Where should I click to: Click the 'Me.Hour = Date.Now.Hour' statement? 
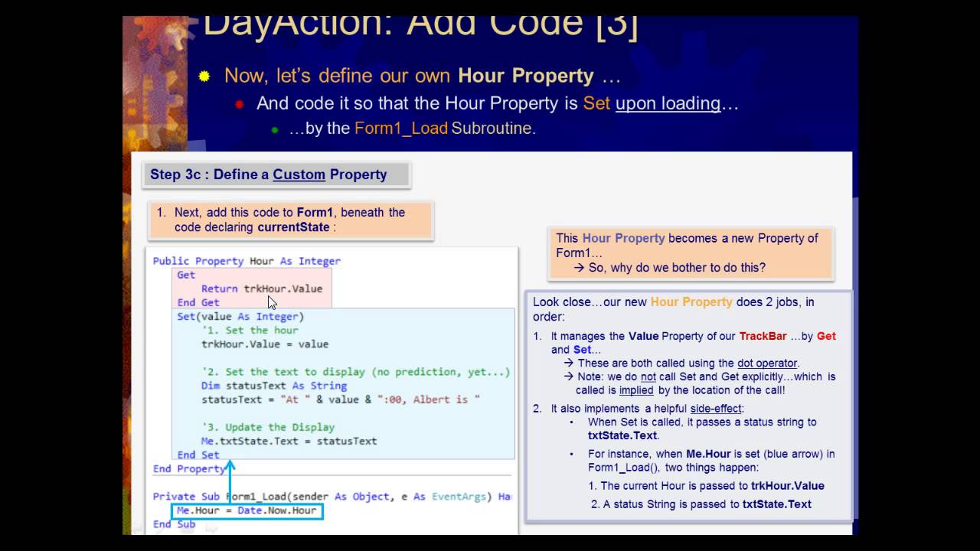coord(247,510)
